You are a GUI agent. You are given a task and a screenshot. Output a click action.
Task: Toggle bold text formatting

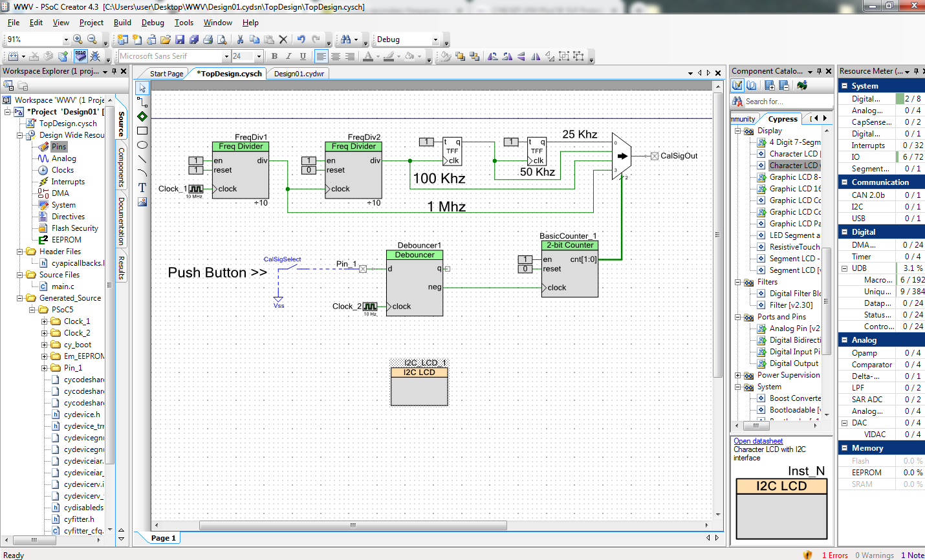click(274, 56)
